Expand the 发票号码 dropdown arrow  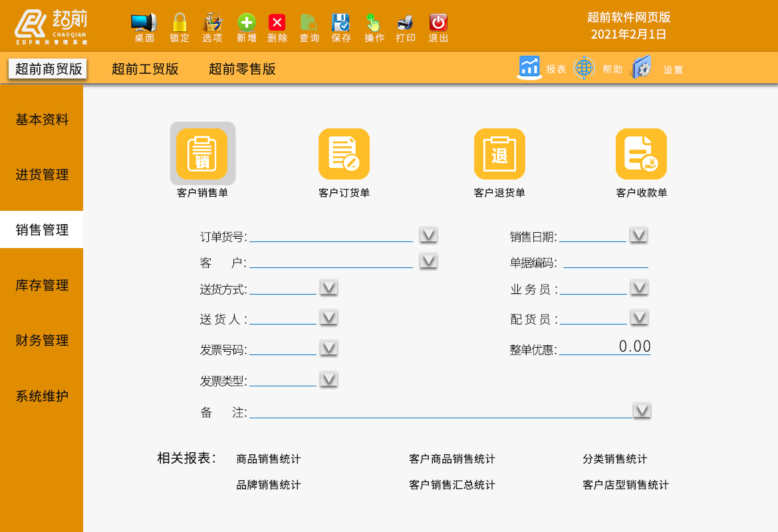click(x=328, y=348)
